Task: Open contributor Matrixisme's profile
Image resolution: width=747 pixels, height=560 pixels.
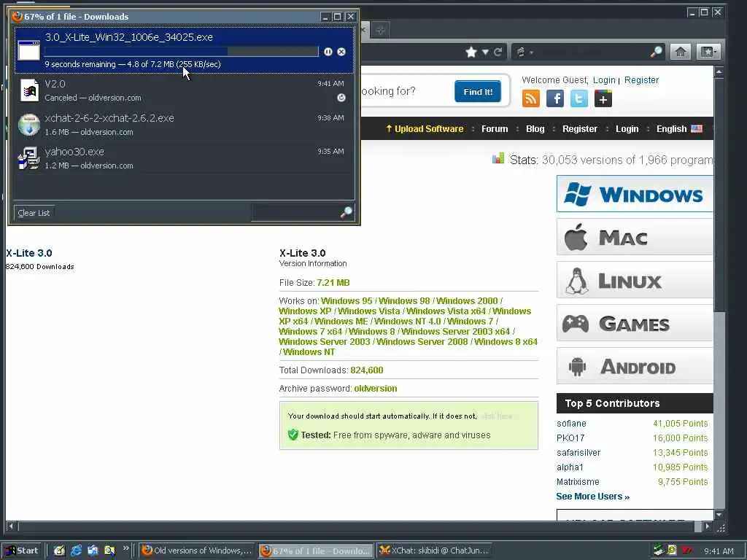Action: click(x=578, y=482)
